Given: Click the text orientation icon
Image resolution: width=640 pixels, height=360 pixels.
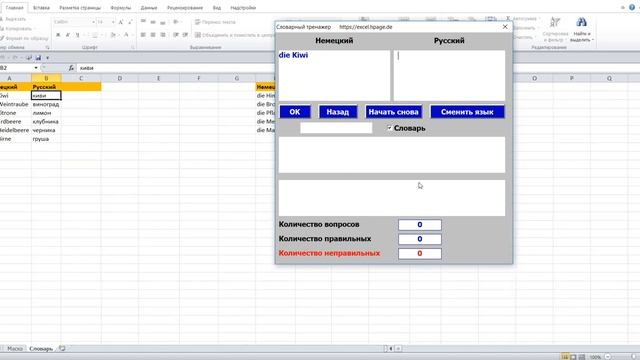Looking at the screenshot, I should [176, 22].
